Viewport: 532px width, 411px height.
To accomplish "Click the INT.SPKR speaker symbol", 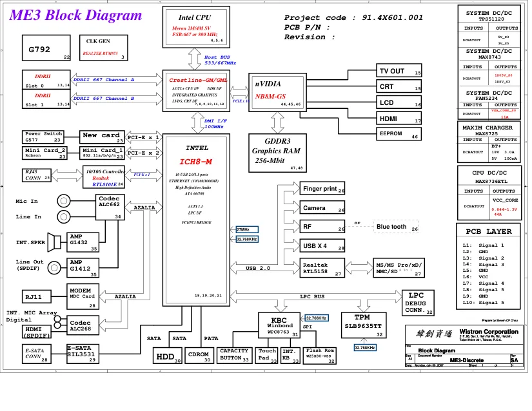I will 54,242.
